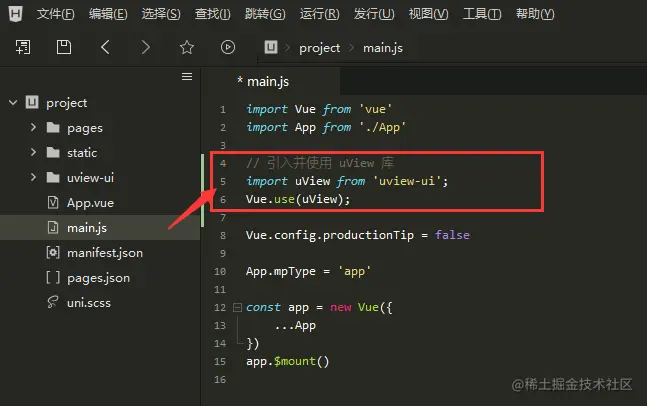
Task: Open main.js in the file tree
Action: point(87,228)
